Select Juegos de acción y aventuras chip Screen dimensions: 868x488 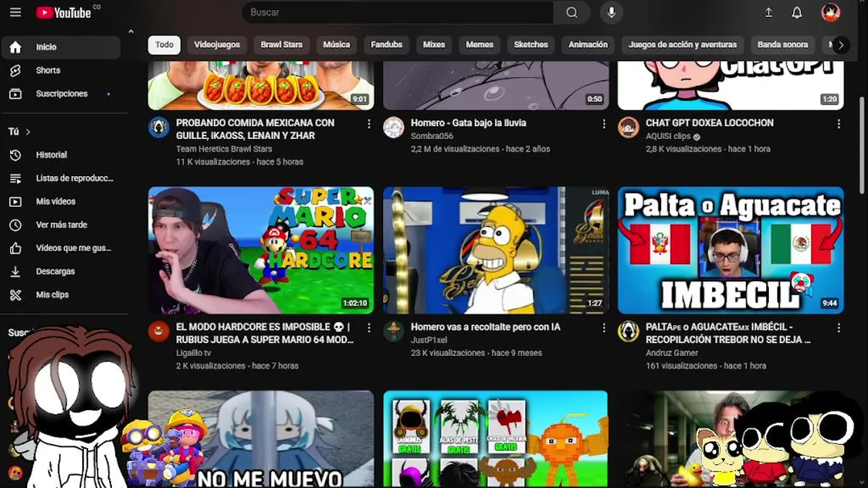pos(682,45)
